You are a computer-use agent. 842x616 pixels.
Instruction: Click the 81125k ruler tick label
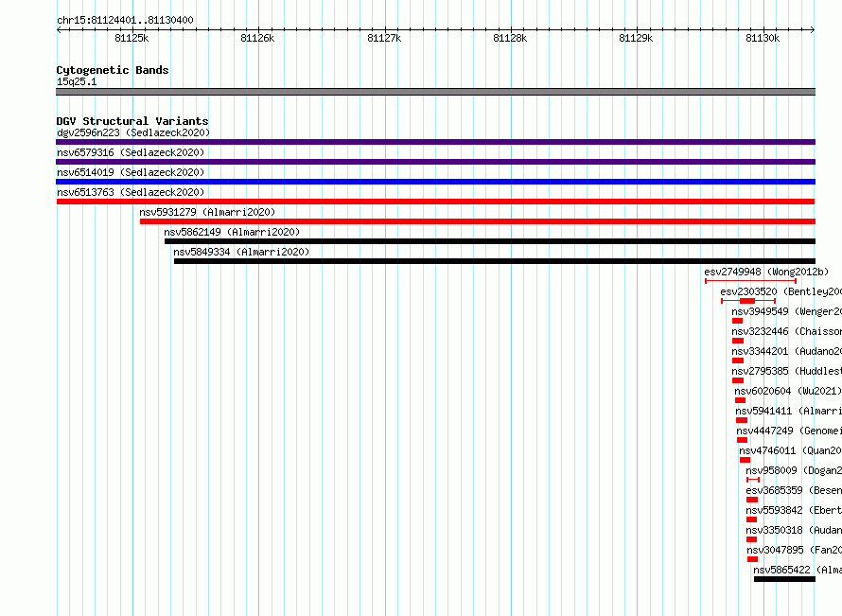click(132, 38)
